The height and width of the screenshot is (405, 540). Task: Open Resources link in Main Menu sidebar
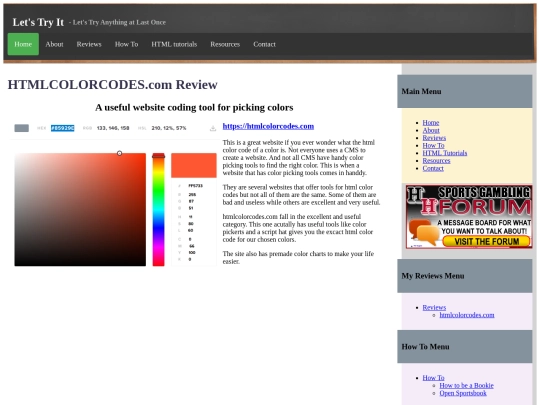[436, 160]
